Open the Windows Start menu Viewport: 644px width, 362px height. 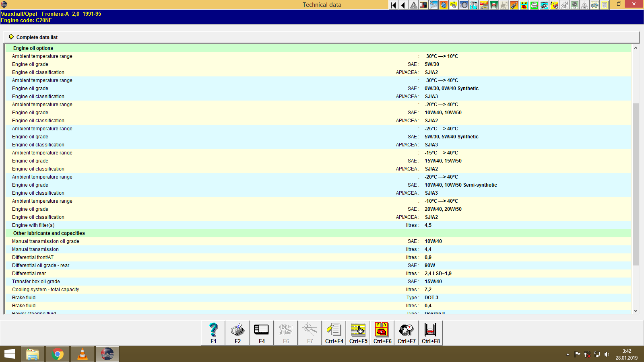9,354
